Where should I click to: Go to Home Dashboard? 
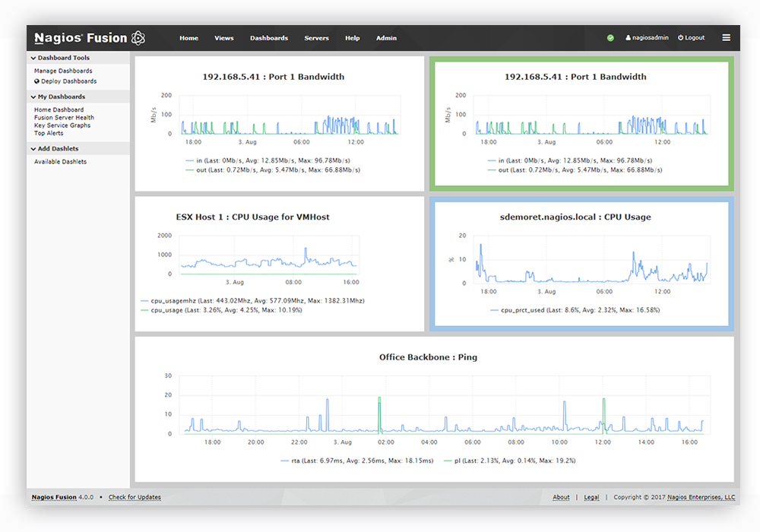click(x=59, y=110)
